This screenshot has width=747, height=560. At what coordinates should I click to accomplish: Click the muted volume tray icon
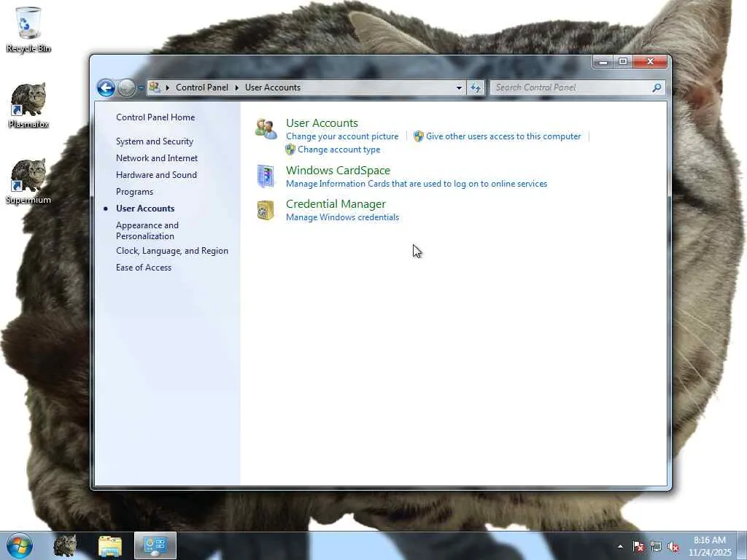673,547
